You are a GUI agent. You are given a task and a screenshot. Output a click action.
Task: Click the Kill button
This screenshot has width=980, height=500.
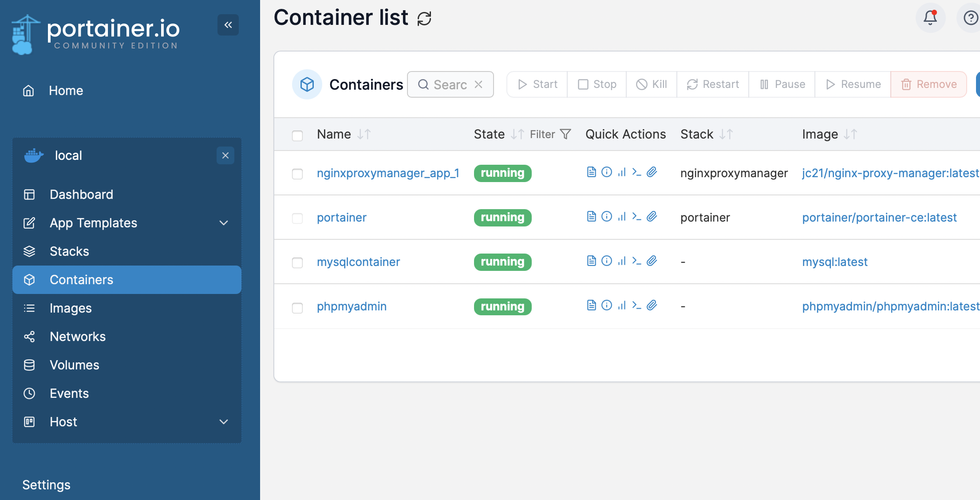coord(652,84)
